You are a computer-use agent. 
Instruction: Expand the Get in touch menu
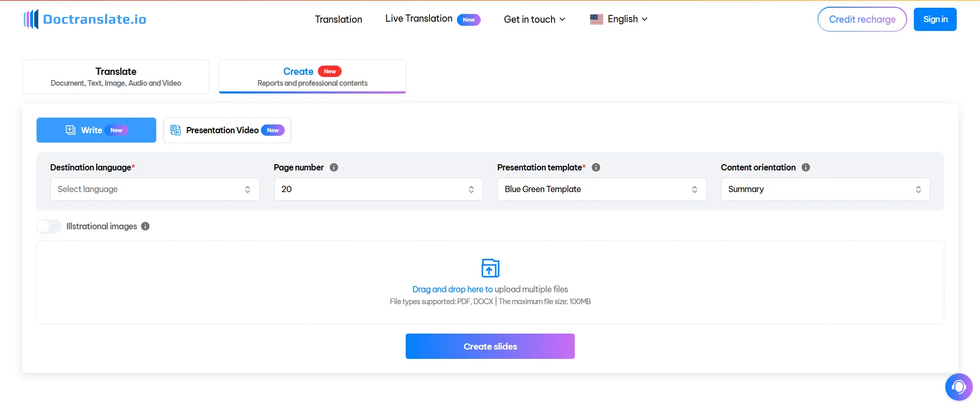pos(534,19)
